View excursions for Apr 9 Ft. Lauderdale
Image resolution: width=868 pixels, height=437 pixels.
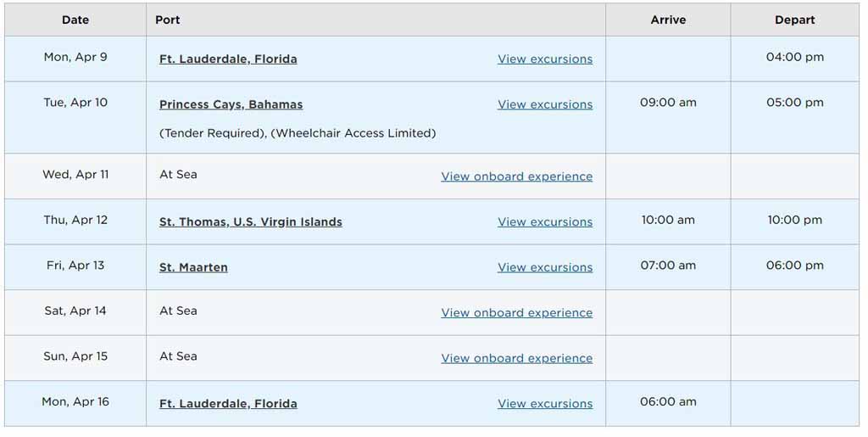pyautogui.click(x=545, y=59)
